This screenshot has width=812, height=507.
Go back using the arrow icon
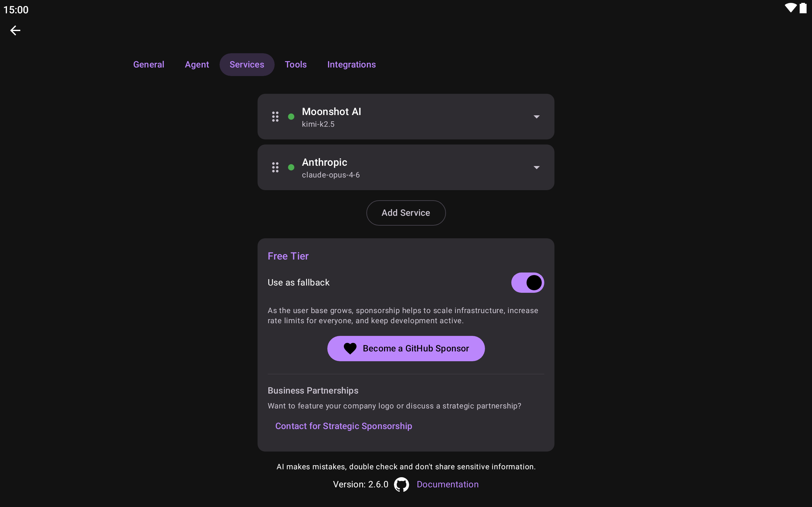(x=15, y=30)
